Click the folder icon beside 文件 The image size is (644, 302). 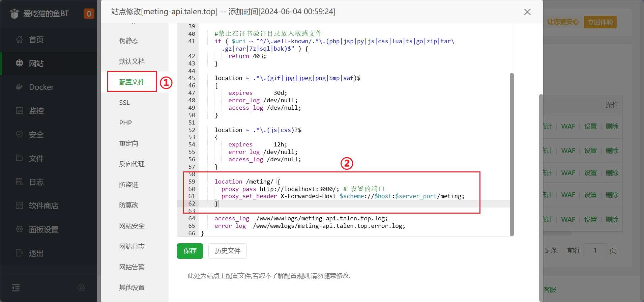click(x=20, y=158)
